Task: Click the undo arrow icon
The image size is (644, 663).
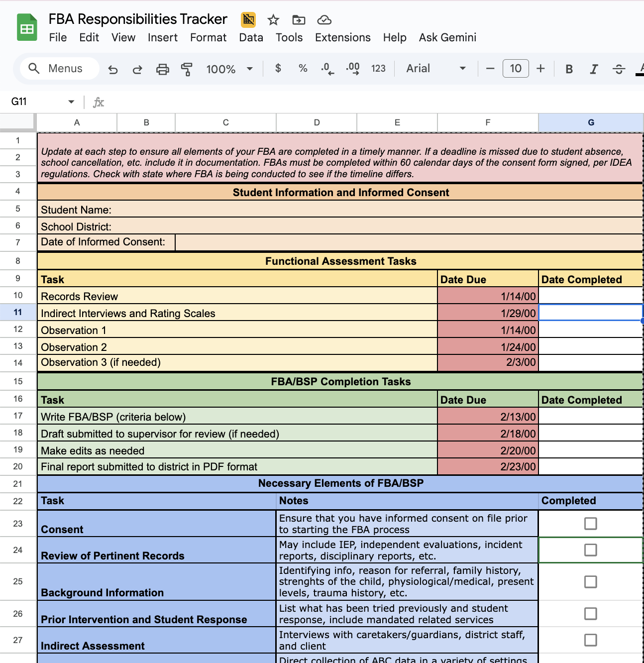Action: pos(113,69)
